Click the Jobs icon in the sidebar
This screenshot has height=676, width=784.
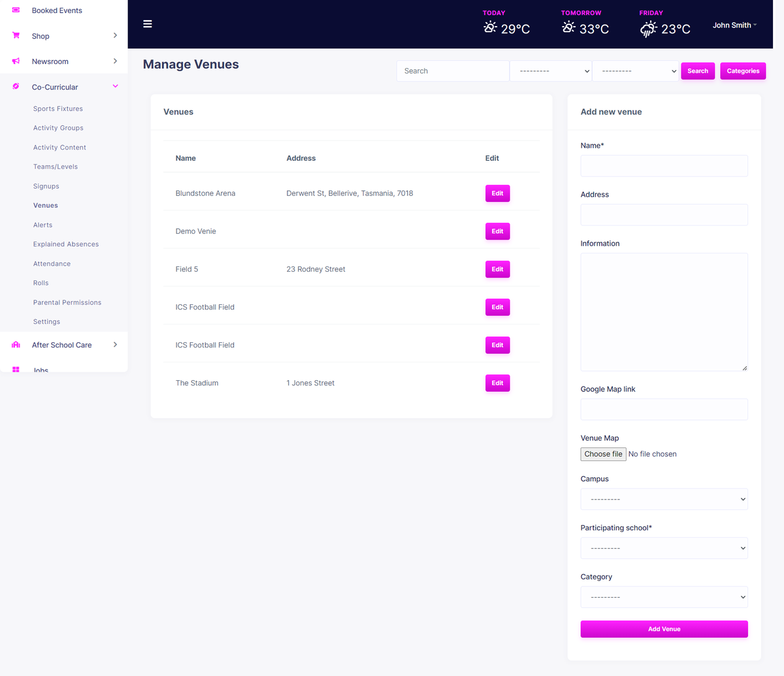coord(16,370)
